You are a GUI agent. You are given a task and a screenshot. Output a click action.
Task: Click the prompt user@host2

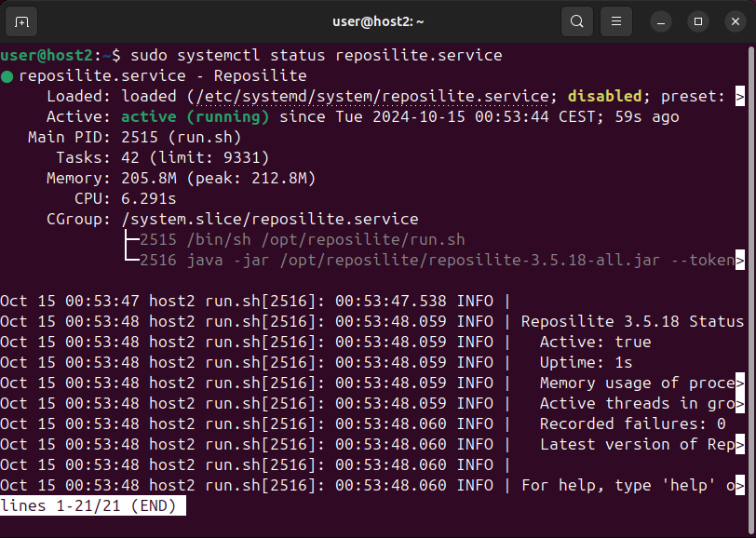[47, 56]
